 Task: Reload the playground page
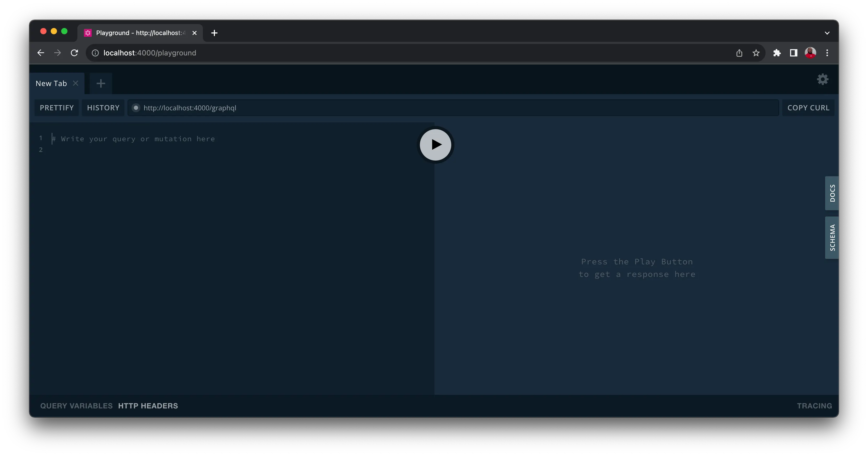[x=75, y=53]
